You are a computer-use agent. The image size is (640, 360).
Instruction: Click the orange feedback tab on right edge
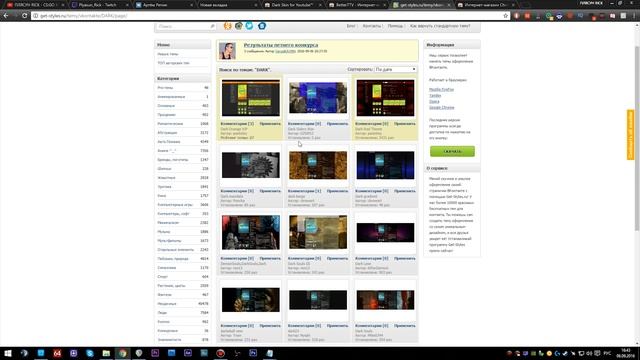(x=631, y=135)
